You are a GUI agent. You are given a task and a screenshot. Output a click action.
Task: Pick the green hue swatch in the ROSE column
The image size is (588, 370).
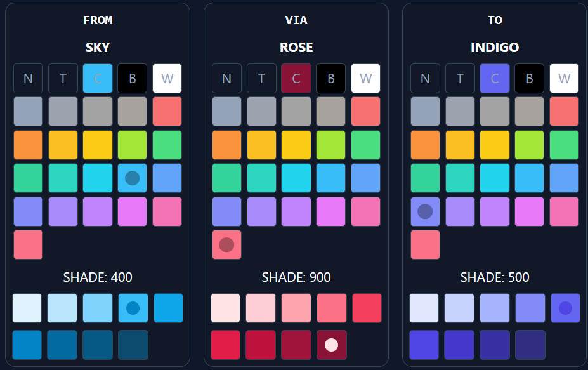(365, 145)
